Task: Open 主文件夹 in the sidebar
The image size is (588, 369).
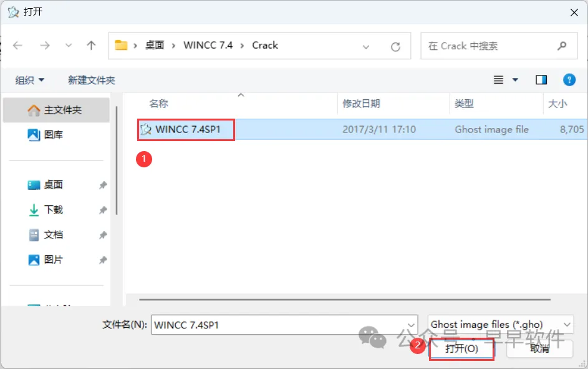Action: pyautogui.click(x=56, y=110)
